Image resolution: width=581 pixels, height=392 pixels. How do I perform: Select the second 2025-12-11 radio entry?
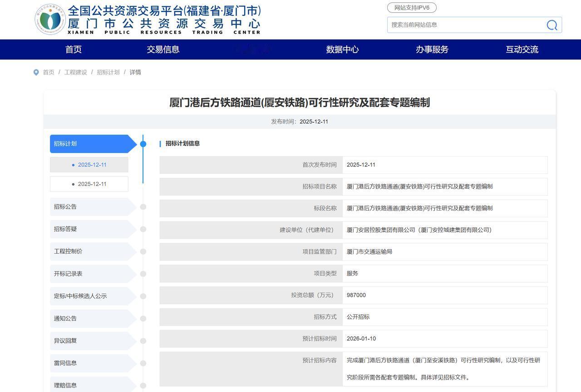point(89,184)
